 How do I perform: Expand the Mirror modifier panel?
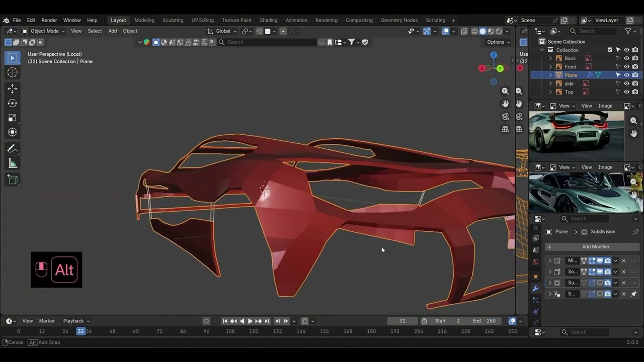(550, 260)
